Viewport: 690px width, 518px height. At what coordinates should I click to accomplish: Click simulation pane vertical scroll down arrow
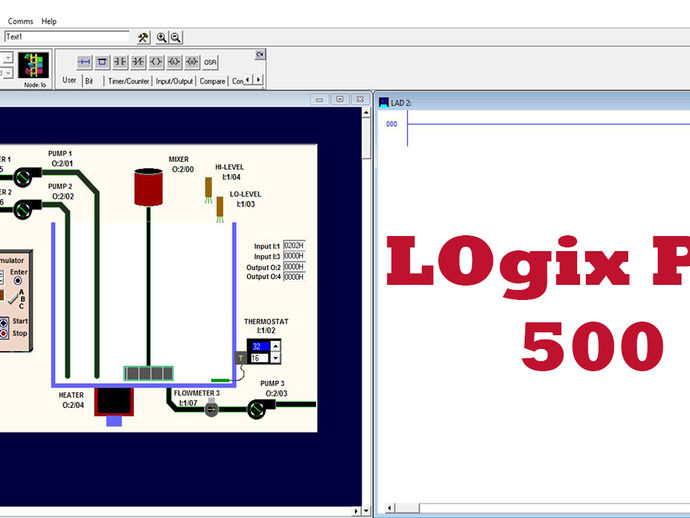click(x=366, y=511)
